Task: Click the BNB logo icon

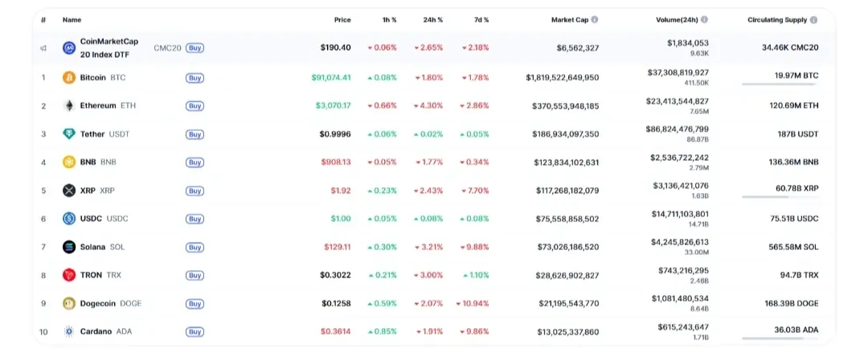Action: 69,162
